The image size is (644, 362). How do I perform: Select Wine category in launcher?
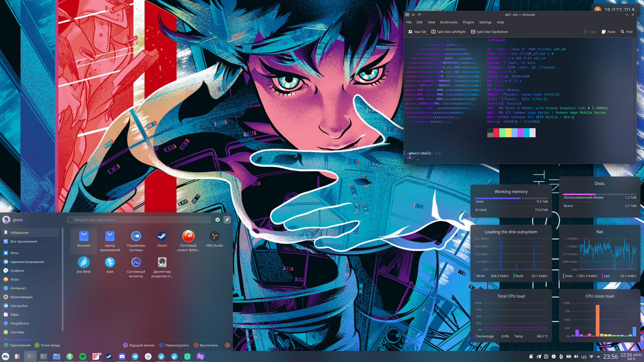pyautogui.click(x=30, y=253)
